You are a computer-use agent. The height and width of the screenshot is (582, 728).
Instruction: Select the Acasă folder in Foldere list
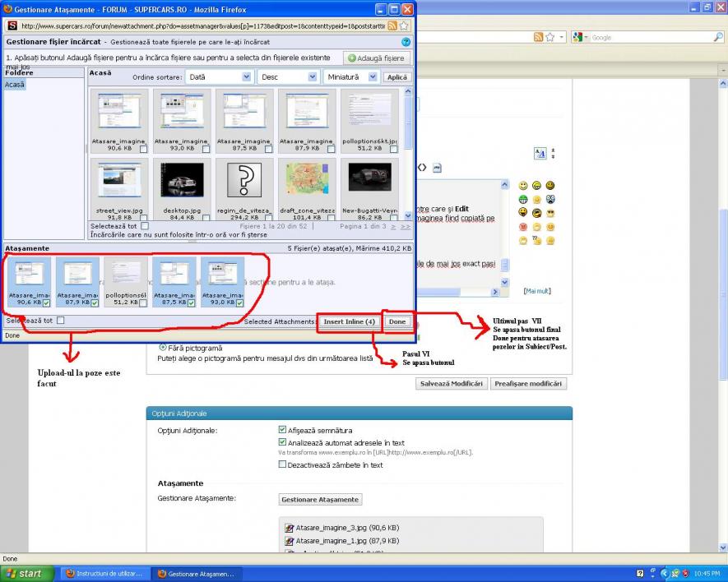pos(15,85)
